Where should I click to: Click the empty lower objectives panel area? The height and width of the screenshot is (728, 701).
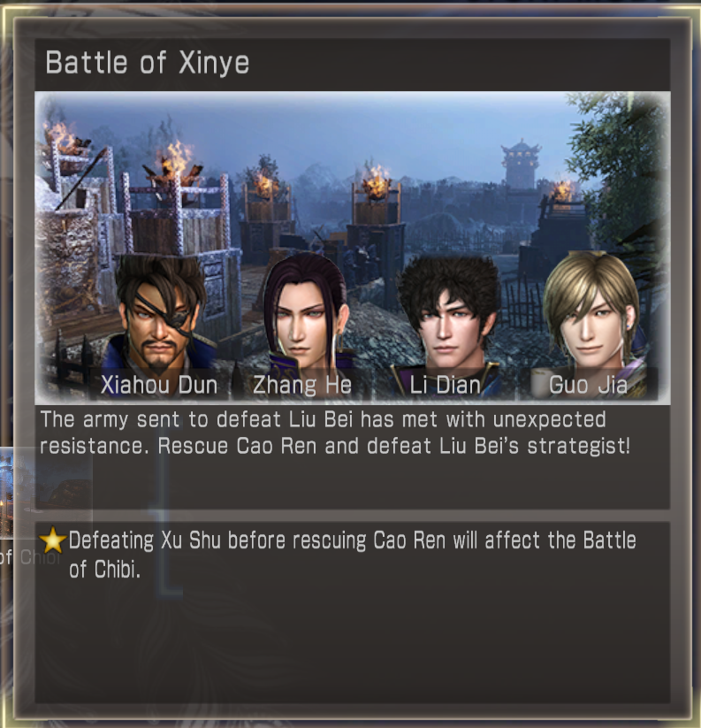[x=353, y=646]
